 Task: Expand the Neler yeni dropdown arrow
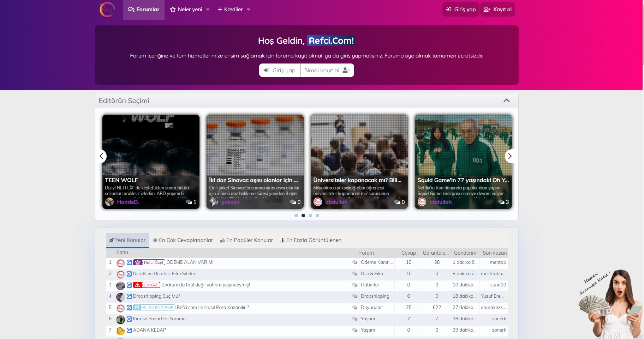coord(208,10)
